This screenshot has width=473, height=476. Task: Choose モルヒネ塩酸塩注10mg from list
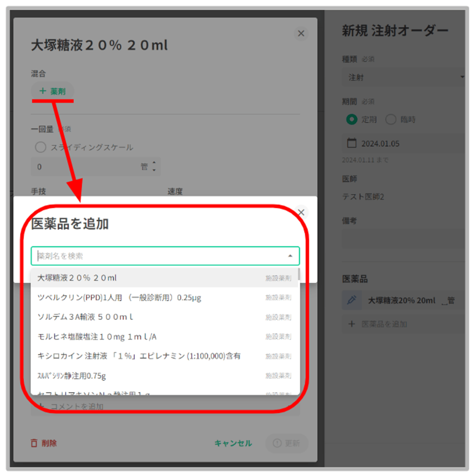pos(97,337)
